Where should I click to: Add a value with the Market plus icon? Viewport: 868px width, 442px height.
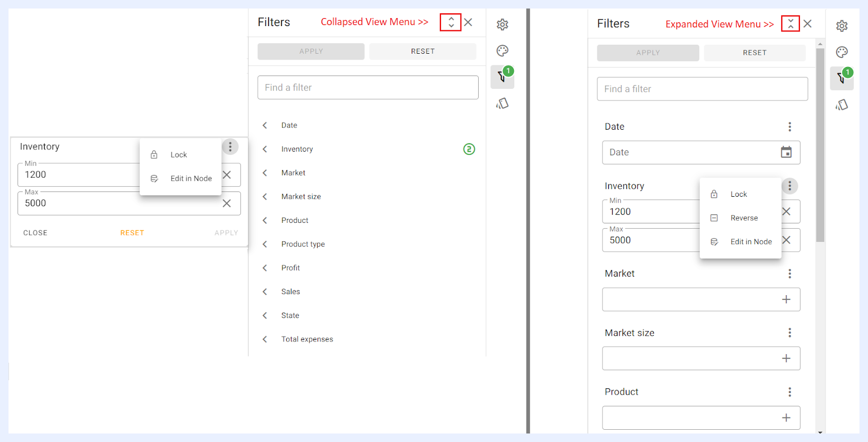point(786,299)
